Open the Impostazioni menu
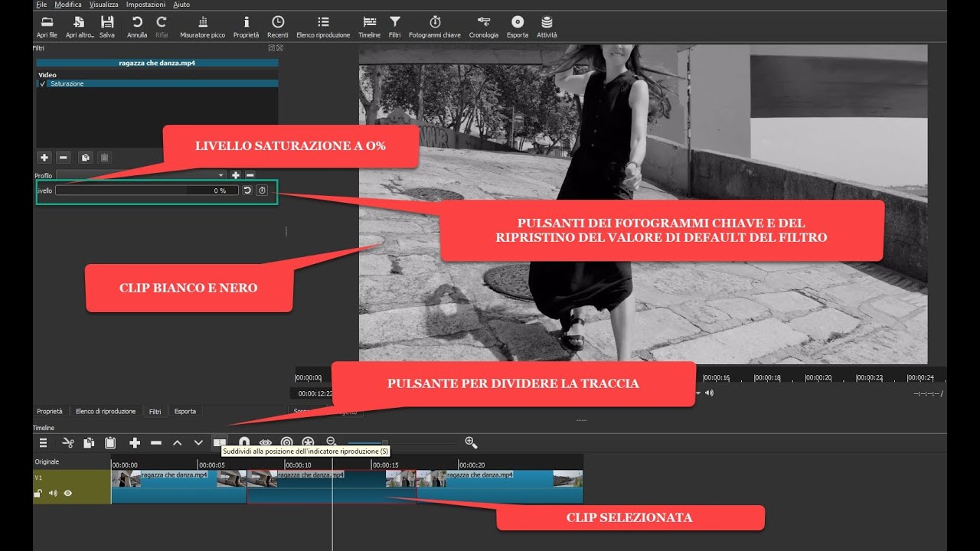980x551 pixels. pos(145,5)
